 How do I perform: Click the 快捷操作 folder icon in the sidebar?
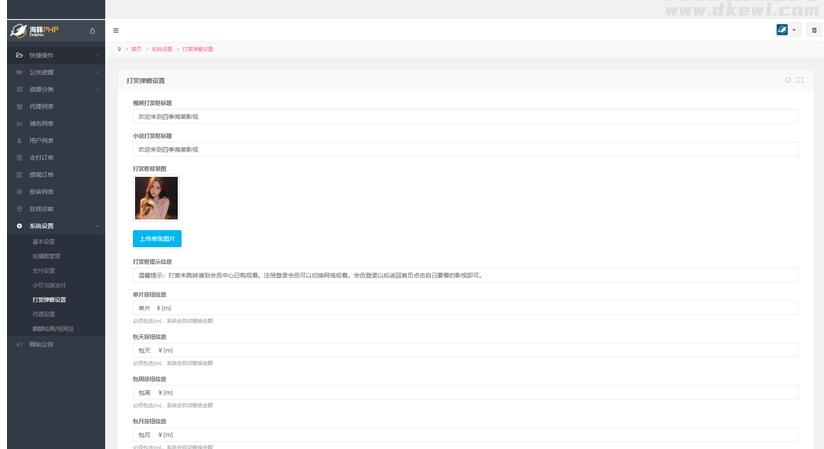pos(19,54)
